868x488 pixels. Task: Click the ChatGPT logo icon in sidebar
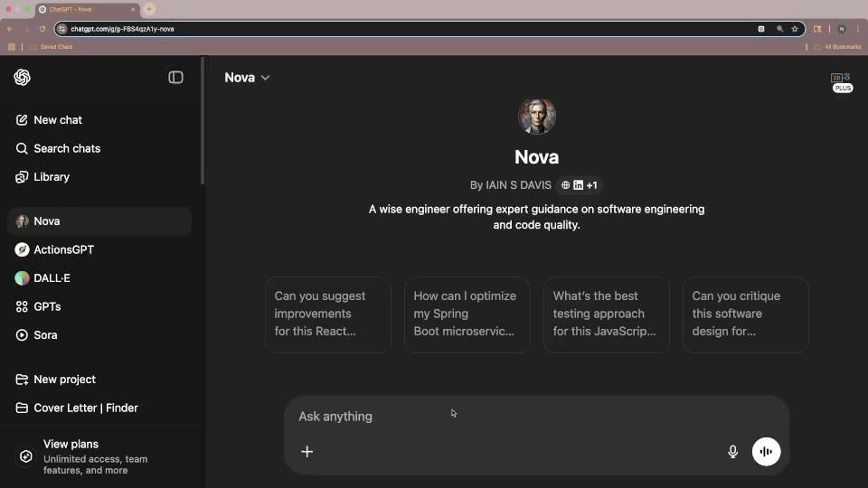point(22,78)
